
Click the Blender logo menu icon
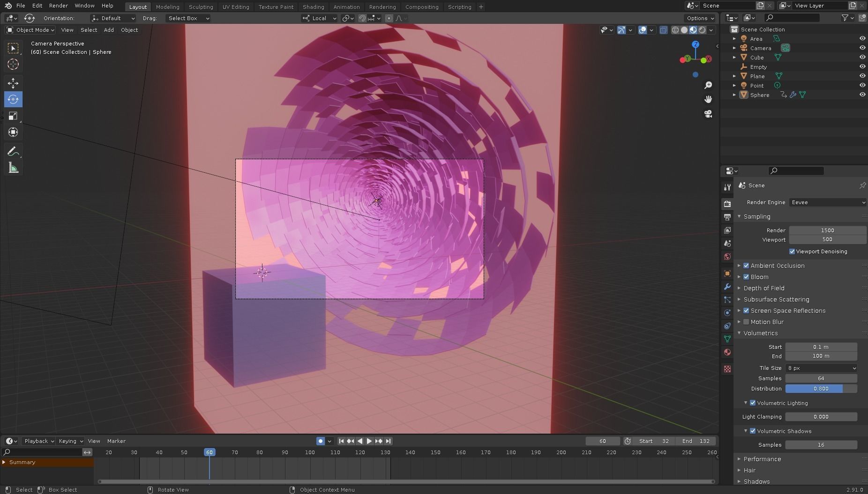8,6
